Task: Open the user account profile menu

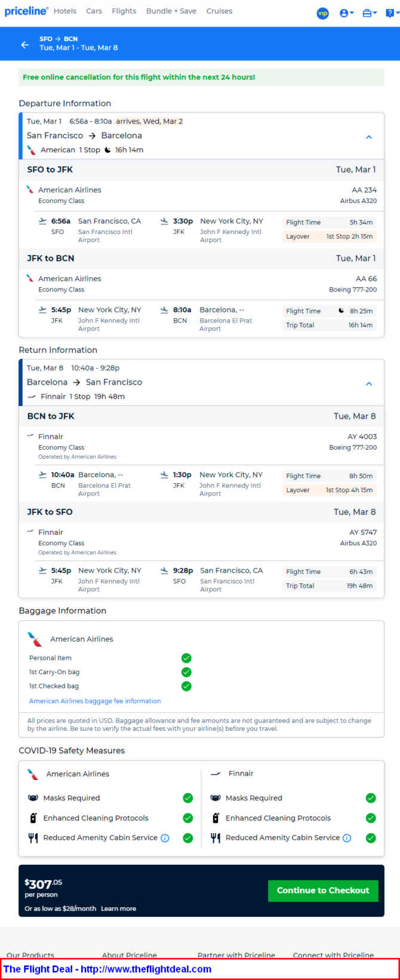Action: point(346,13)
